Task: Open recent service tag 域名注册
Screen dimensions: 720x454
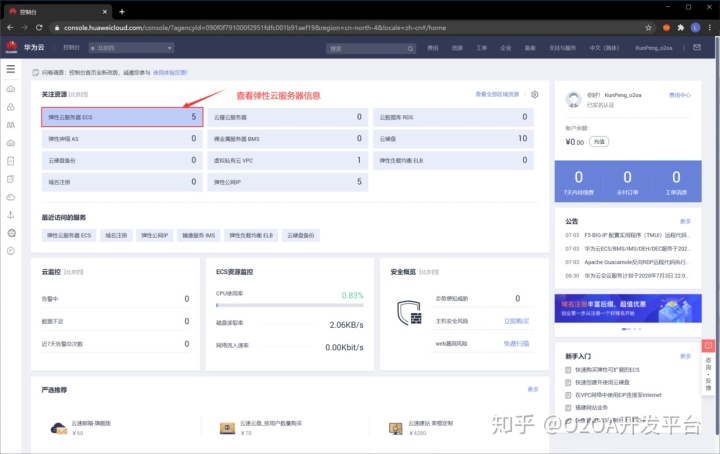Action: point(116,235)
